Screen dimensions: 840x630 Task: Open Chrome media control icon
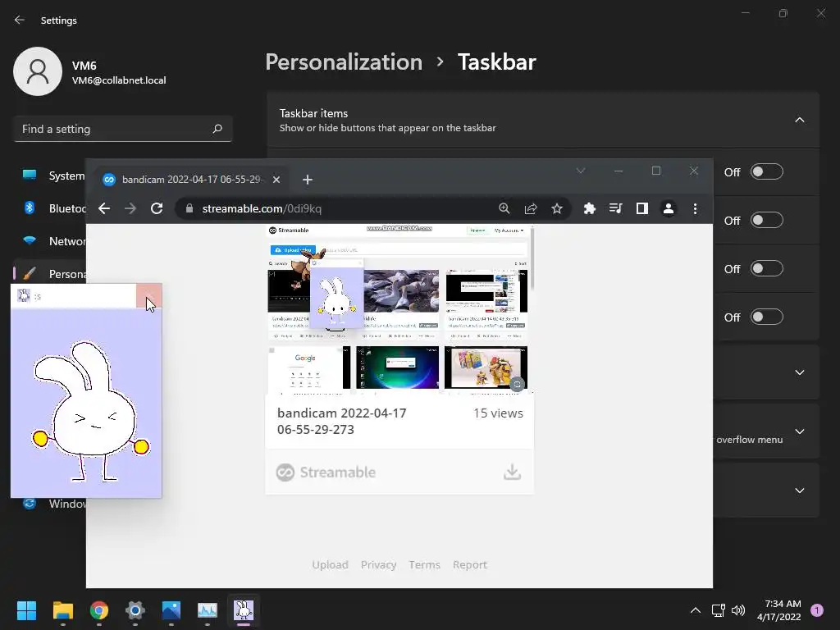pos(615,208)
